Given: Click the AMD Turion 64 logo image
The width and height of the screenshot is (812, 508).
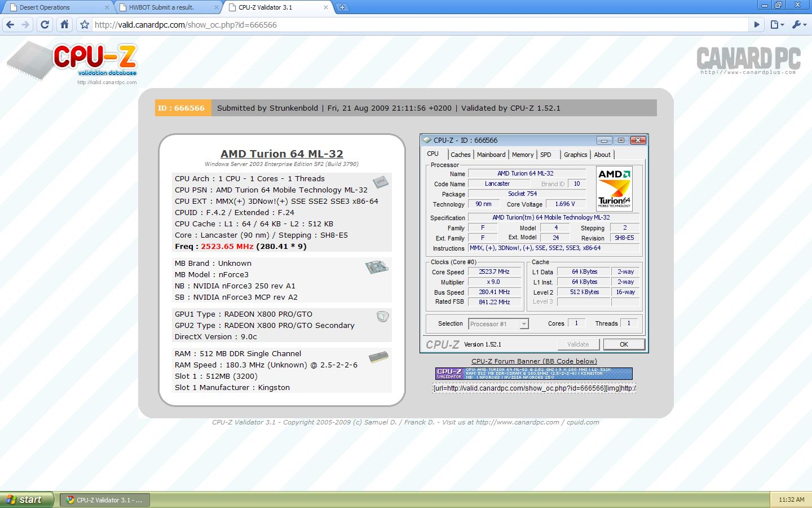Looking at the screenshot, I should (x=614, y=189).
